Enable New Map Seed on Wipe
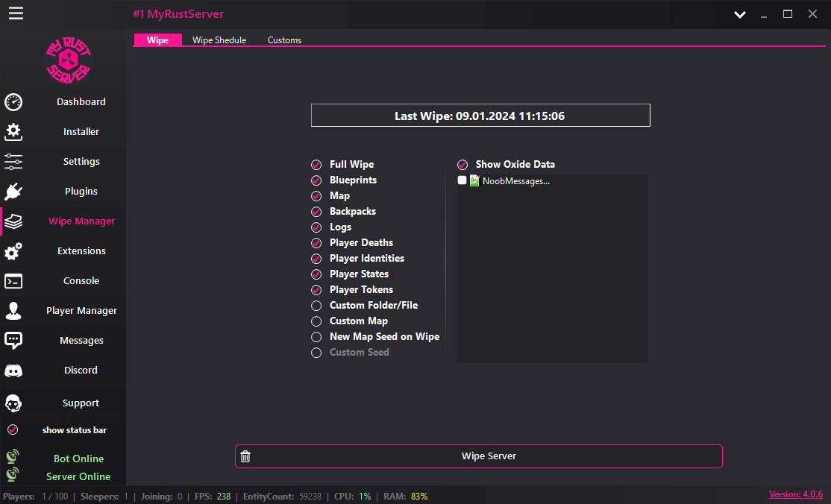The height and width of the screenshot is (504, 831). 316,336
